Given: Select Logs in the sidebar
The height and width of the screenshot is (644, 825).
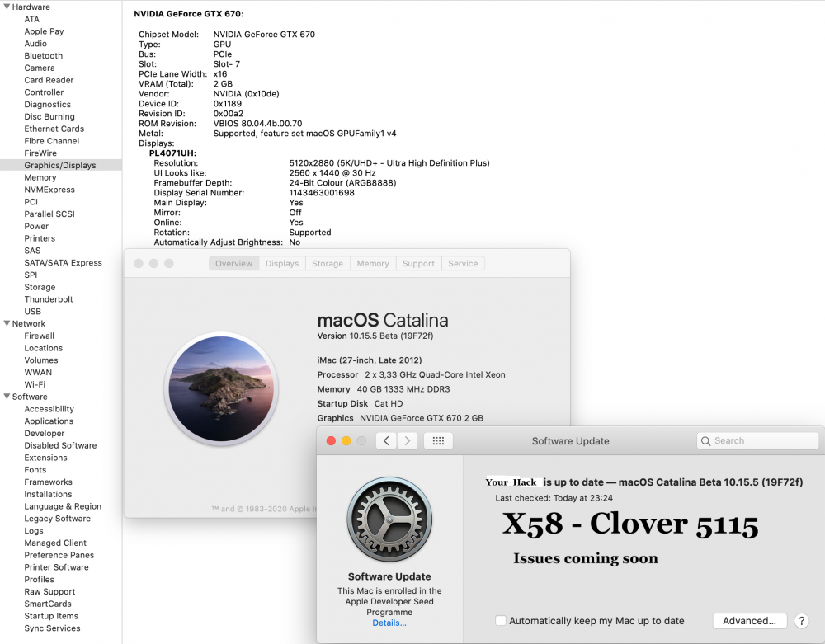Looking at the screenshot, I should click(x=34, y=530).
